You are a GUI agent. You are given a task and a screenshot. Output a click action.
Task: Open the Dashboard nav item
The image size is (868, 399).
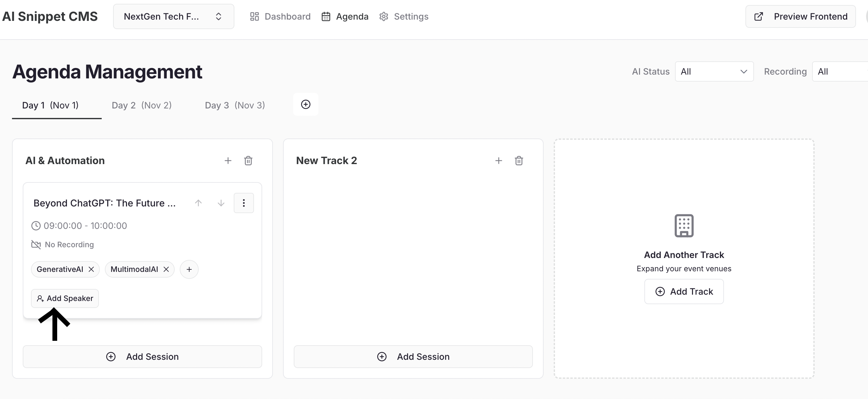[280, 16]
